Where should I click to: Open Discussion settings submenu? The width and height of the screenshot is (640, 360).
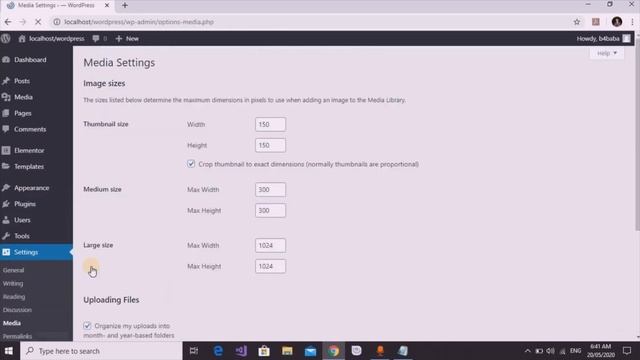click(17, 310)
